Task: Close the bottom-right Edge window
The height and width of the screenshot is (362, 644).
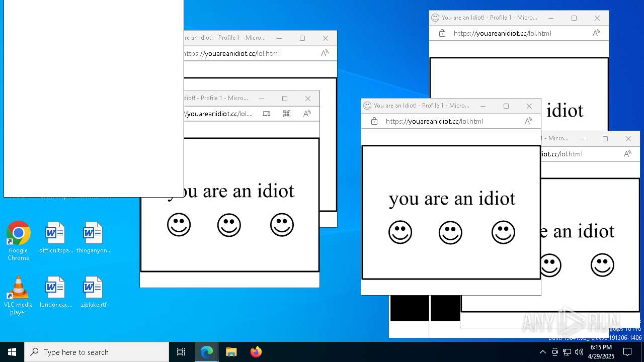Action: (x=628, y=139)
